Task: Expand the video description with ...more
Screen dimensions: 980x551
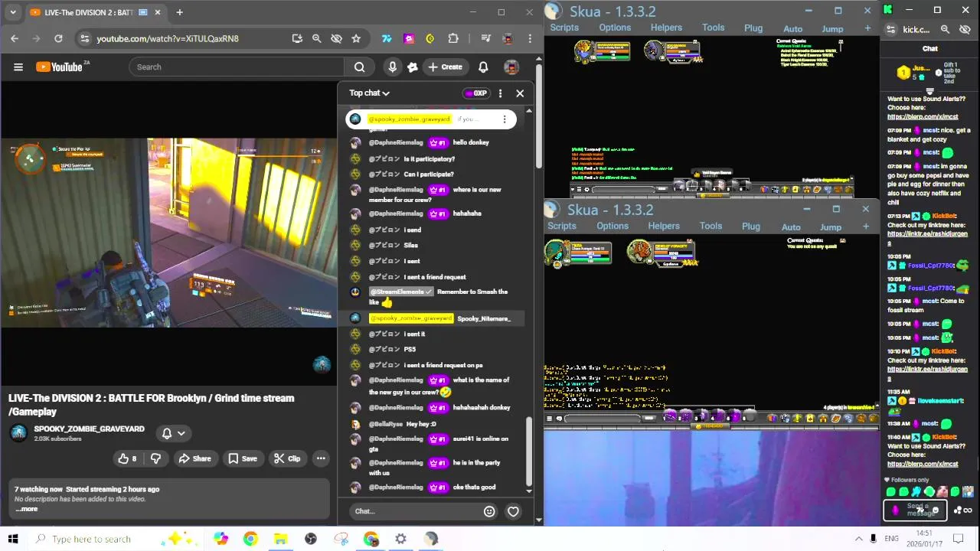Action: click(x=27, y=509)
